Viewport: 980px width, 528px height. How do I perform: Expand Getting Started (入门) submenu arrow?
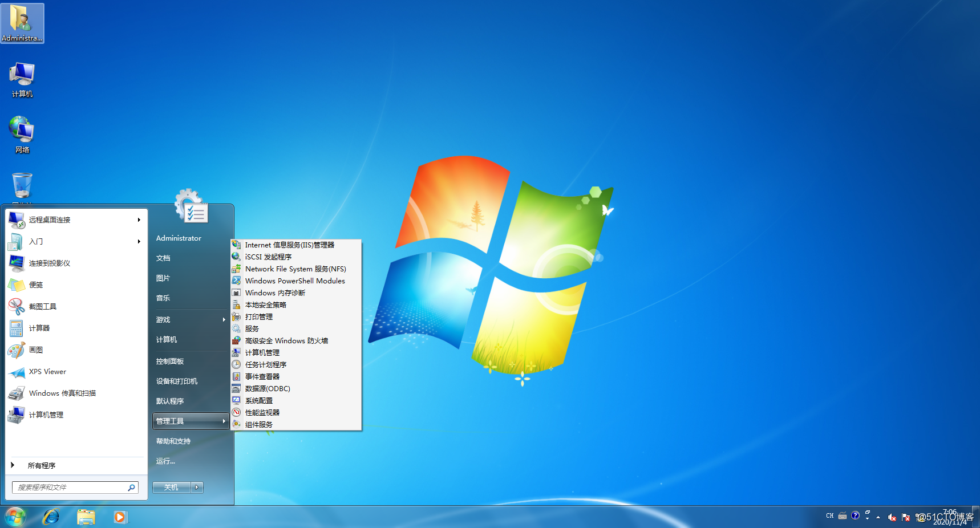139,241
